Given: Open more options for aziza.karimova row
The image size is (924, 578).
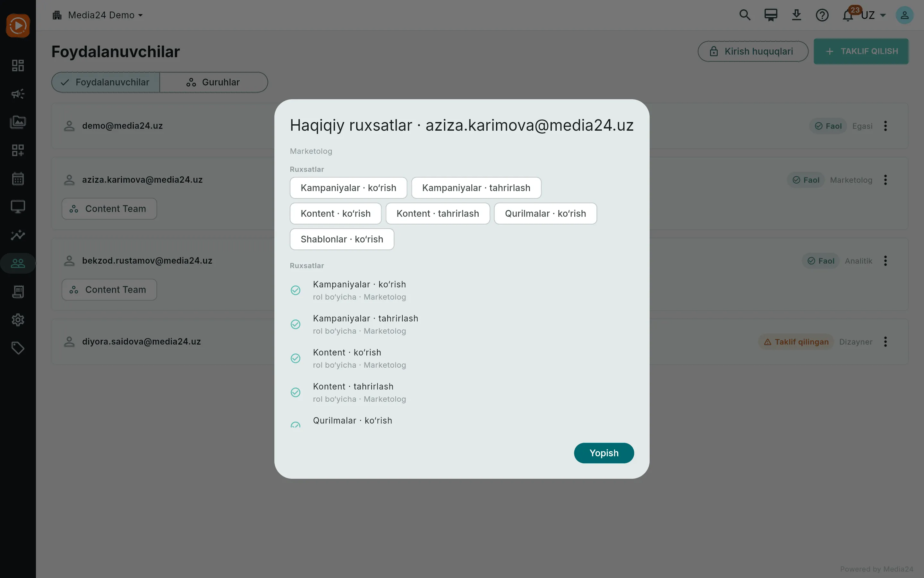Looking at the screenshot, I should (x=886, y=180).
